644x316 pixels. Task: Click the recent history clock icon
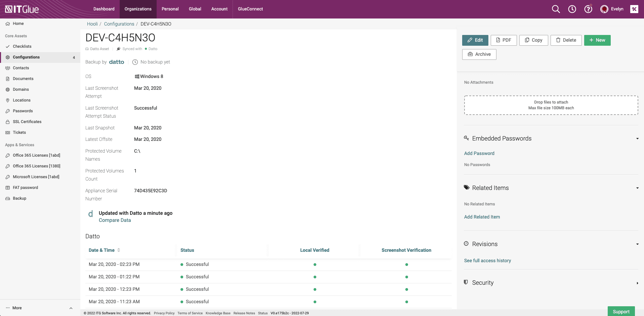572,9
